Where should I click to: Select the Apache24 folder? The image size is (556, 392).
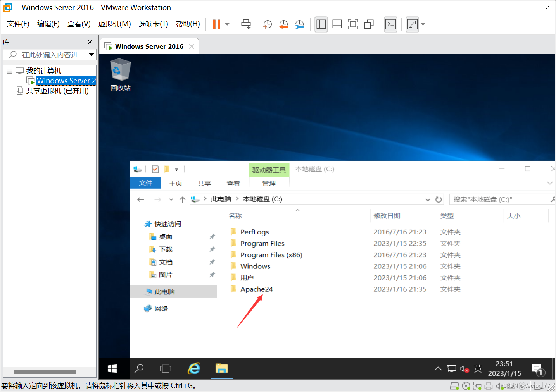[x=256, y=289]
